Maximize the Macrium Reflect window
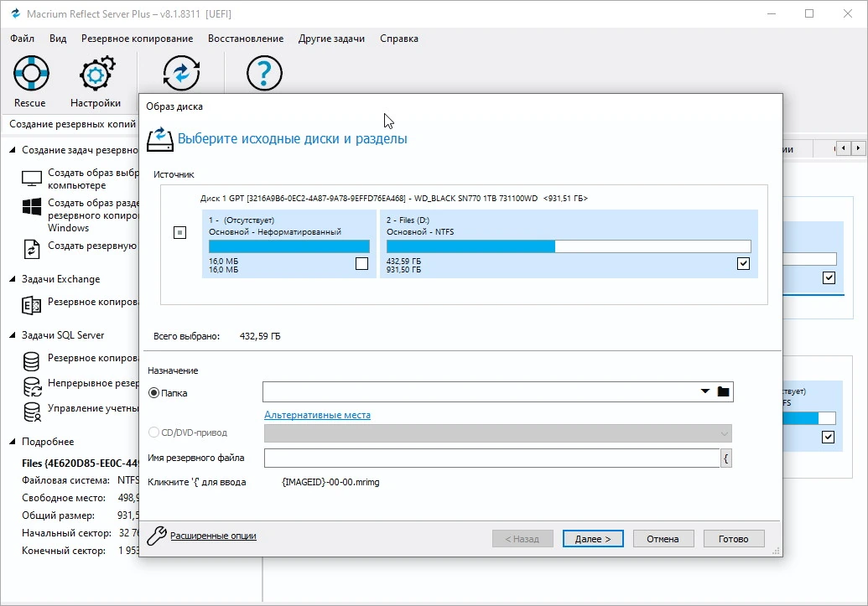The width and height of the screenshot is (868, 606). pos(808,13)
